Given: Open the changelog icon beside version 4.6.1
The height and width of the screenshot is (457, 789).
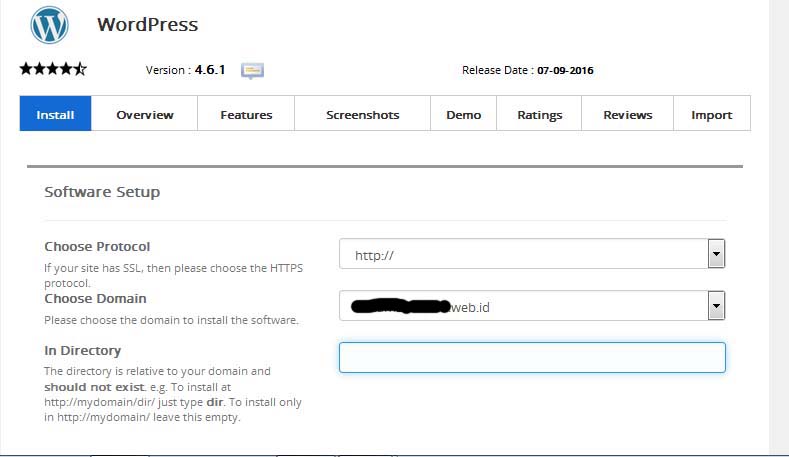Looking at the screenshot, I should click(252, 71).
